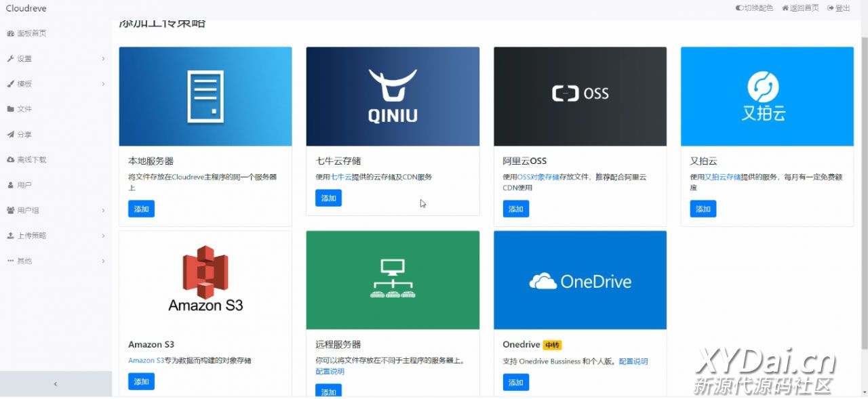
Task: Click the 中转 badge beside Onedrive
Action: [553, 345]
